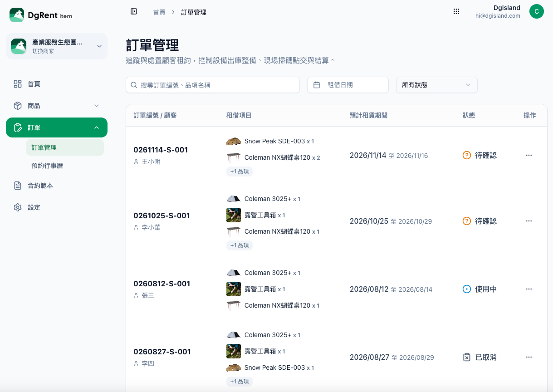Click Coleman NX蝴蝶桌120 x 2 thumbnail
Viewport: 553px width, 392px height.
[234, 157]
